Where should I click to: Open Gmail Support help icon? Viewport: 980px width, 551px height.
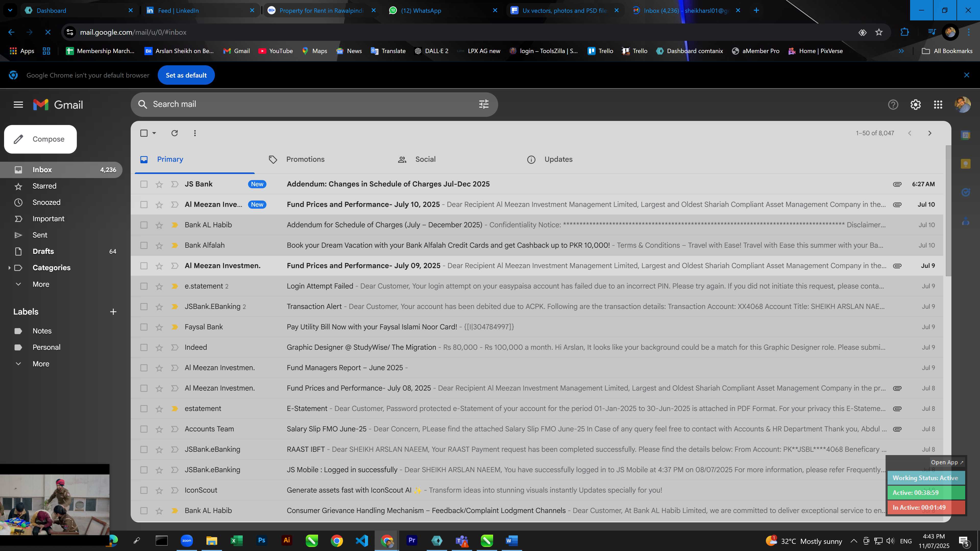893,105
